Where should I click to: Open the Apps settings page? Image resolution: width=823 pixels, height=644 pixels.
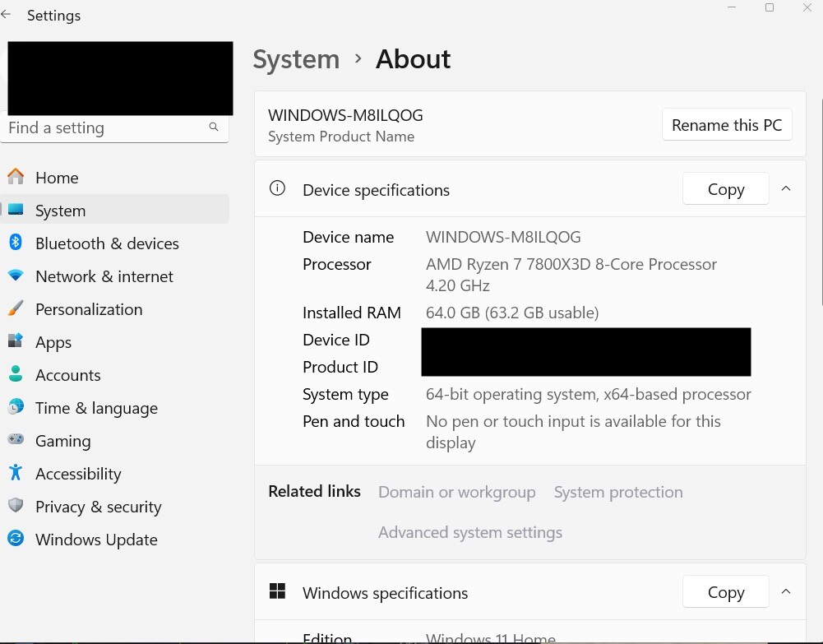(x=114, y=341)
